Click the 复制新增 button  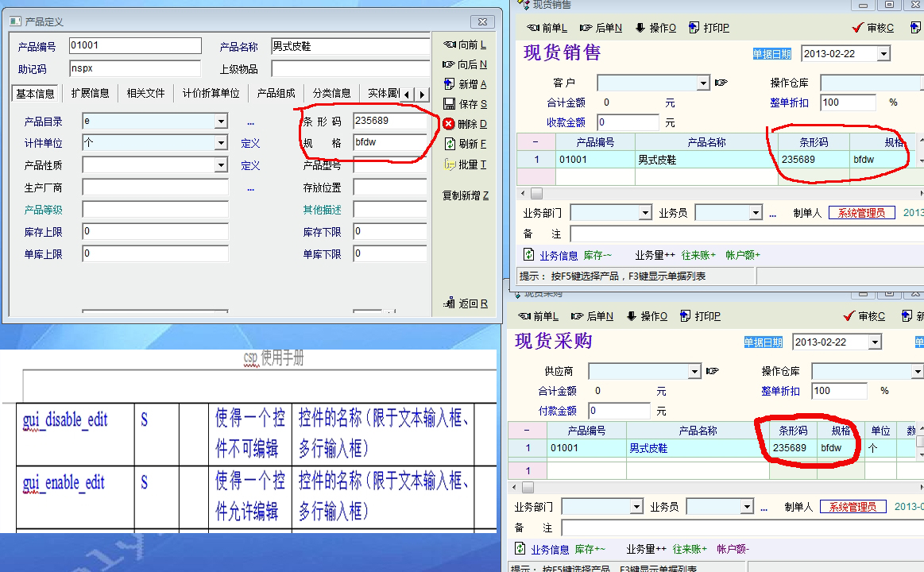465,195
